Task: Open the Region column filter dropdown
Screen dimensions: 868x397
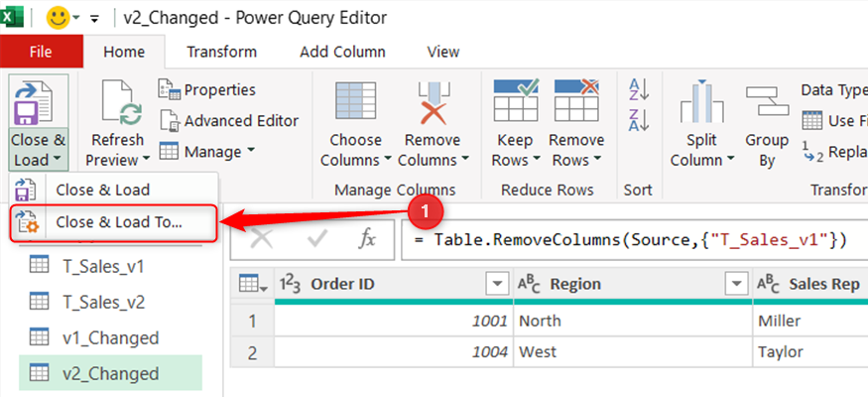Action: [736, 285]
